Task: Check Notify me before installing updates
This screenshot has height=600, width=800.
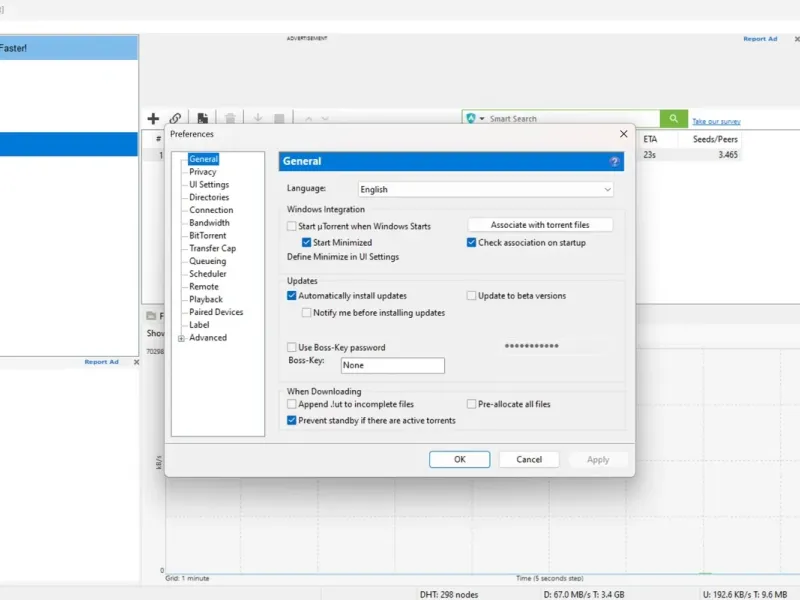Action: coord(306,312)
